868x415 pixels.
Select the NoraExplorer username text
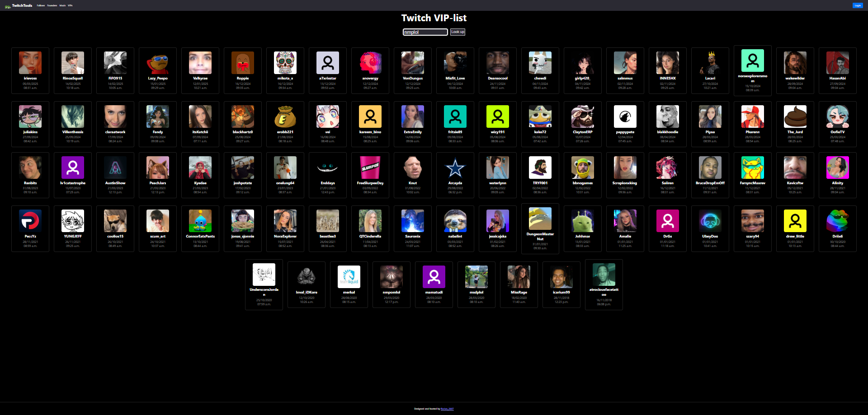point(285,236)
